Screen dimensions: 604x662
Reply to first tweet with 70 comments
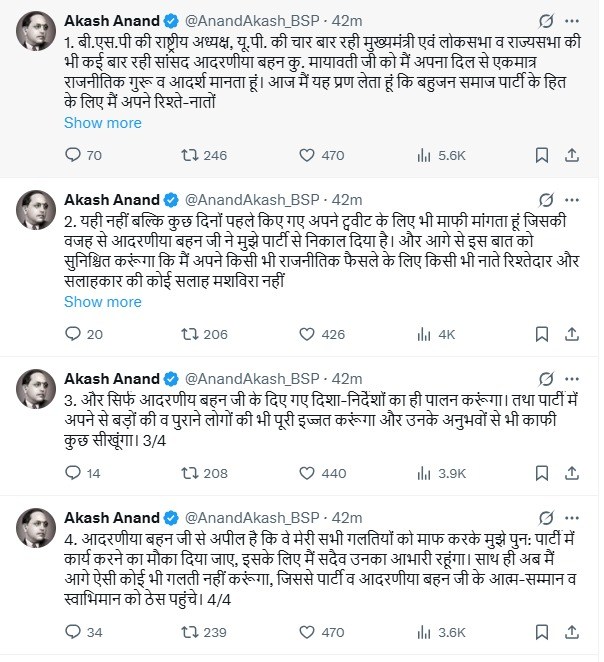coord(83,155)
